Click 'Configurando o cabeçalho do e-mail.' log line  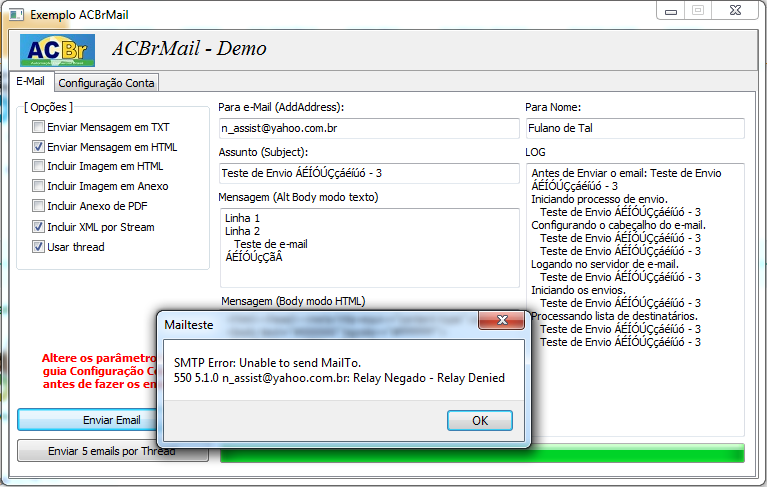pyautogui.click(x=618, y=225)
